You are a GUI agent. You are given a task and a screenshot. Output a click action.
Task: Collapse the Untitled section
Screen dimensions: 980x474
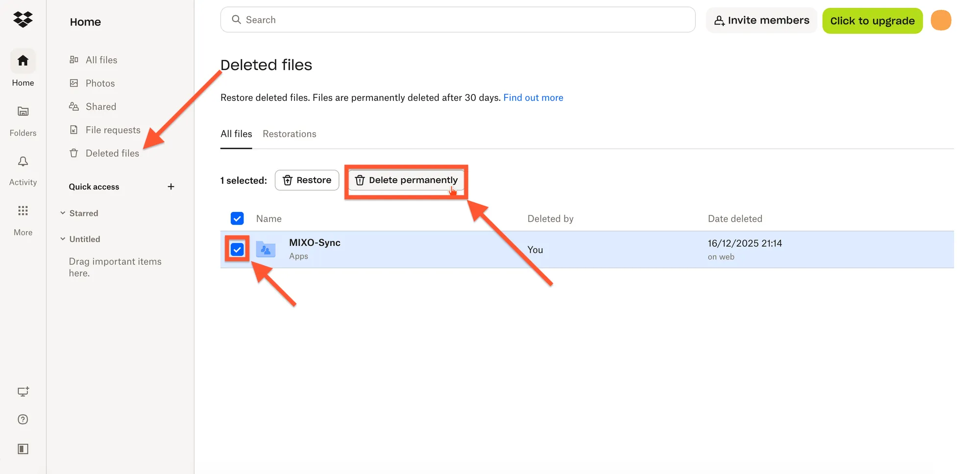point(63,239)
